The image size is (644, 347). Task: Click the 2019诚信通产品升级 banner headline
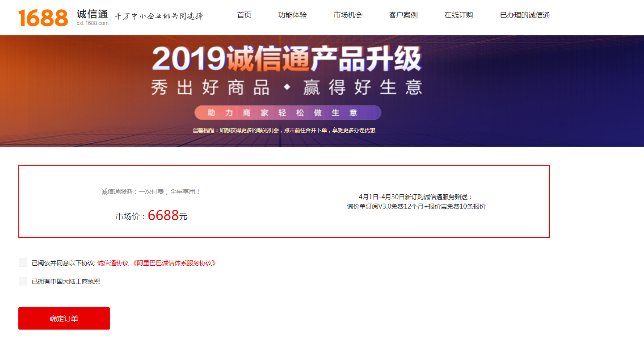click(x=286, y=59)
